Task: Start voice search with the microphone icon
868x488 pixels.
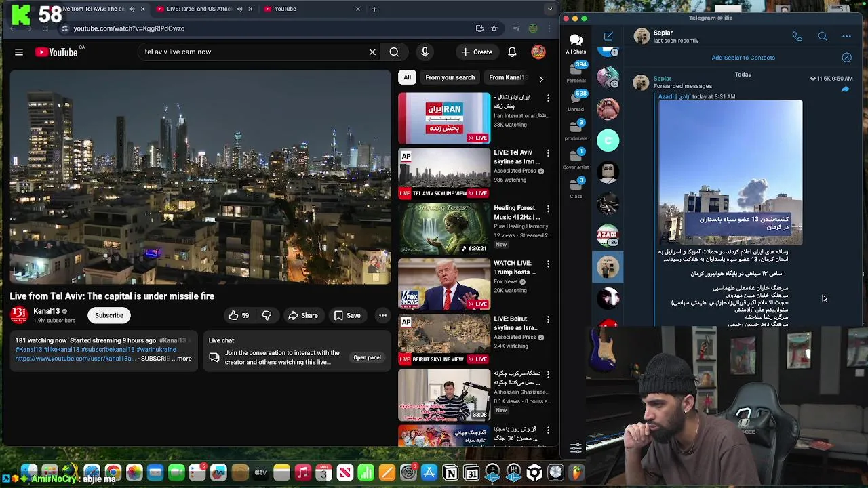Action: 425,52
